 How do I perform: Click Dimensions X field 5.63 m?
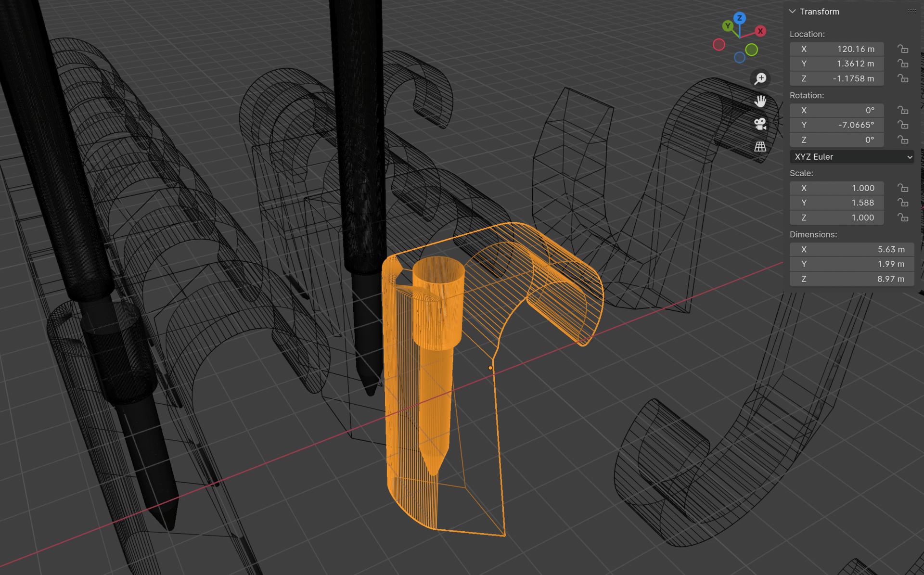(x=852, y=249)
